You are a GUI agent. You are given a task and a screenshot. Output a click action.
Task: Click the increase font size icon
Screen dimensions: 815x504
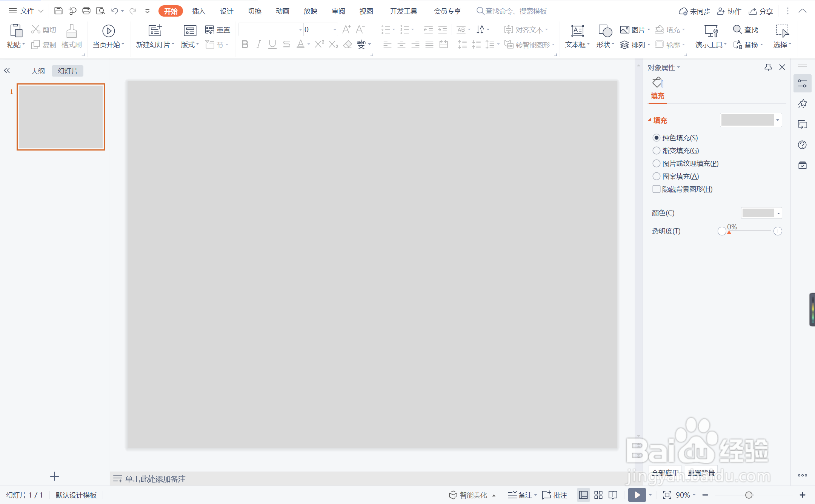pyautogui.click(x=346, y=29)
